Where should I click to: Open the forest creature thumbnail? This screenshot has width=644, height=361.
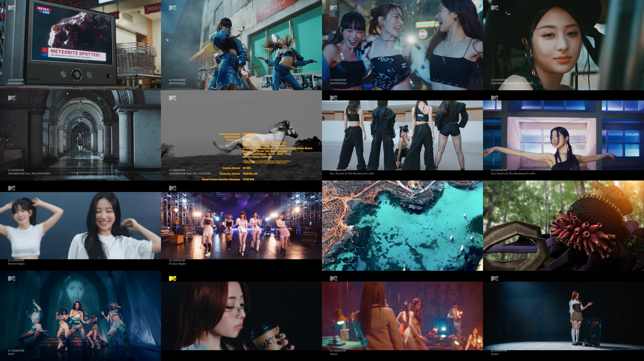point(563,226)
